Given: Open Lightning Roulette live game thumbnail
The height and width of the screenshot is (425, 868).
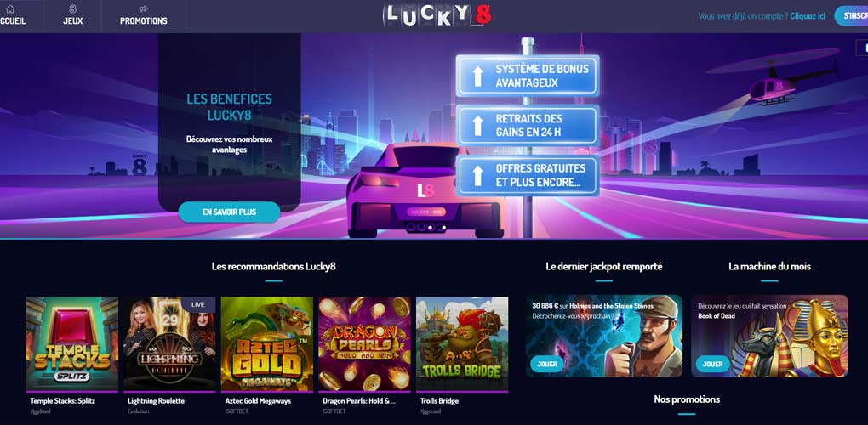Looking at the screenshot, I should [169, 343].
